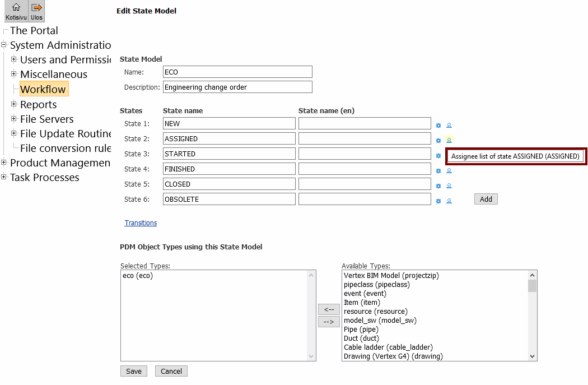588x385 pixels.
Task: Open assignee list for the OBSOLETE state
Action: point(449,201)
